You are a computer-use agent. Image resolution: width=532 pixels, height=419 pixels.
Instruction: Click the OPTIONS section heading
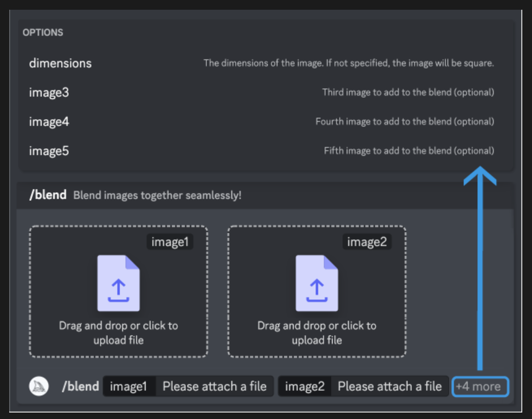click(43, 32)
